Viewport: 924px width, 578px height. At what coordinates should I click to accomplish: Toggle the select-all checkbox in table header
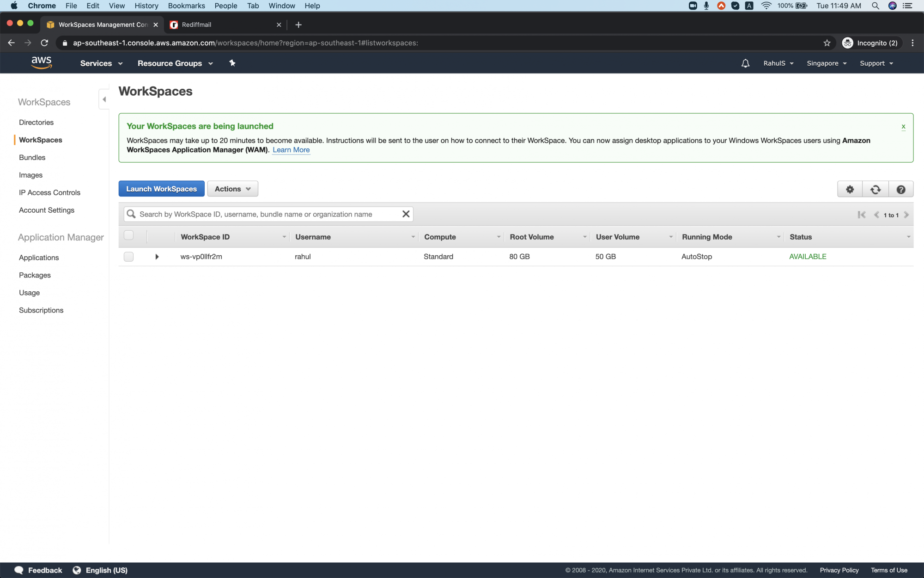point(128,234)
